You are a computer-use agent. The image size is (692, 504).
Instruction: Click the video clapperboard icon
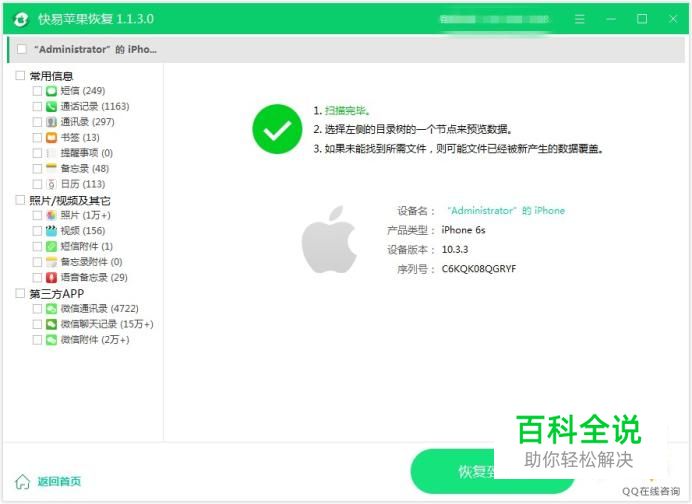(x=51, y=231)
